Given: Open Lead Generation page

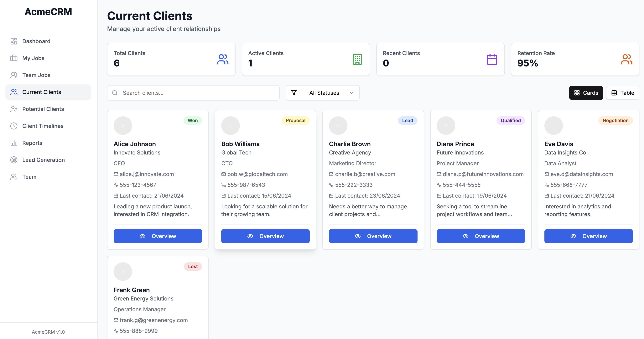Looking at the screenshot, I should [48, 160].
